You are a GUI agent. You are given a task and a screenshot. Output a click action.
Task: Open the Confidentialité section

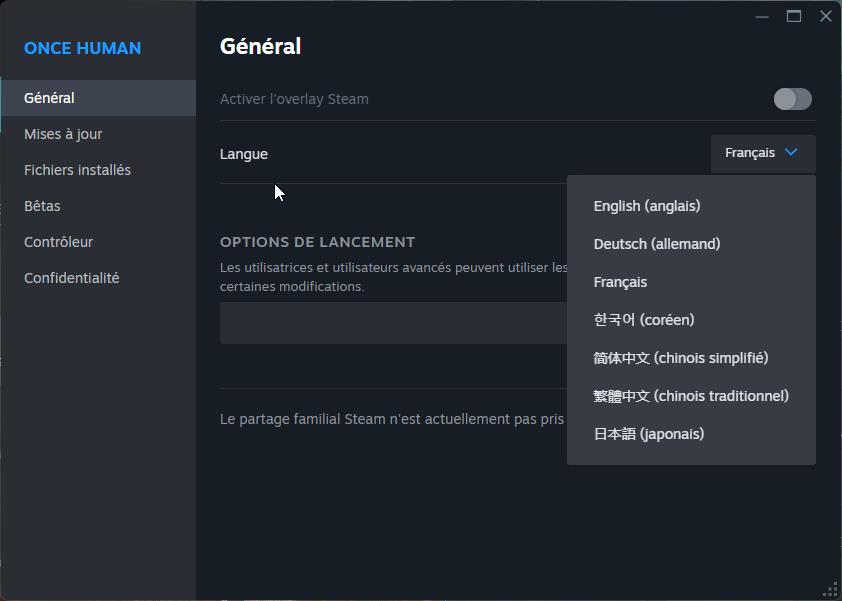coord(71,278)
